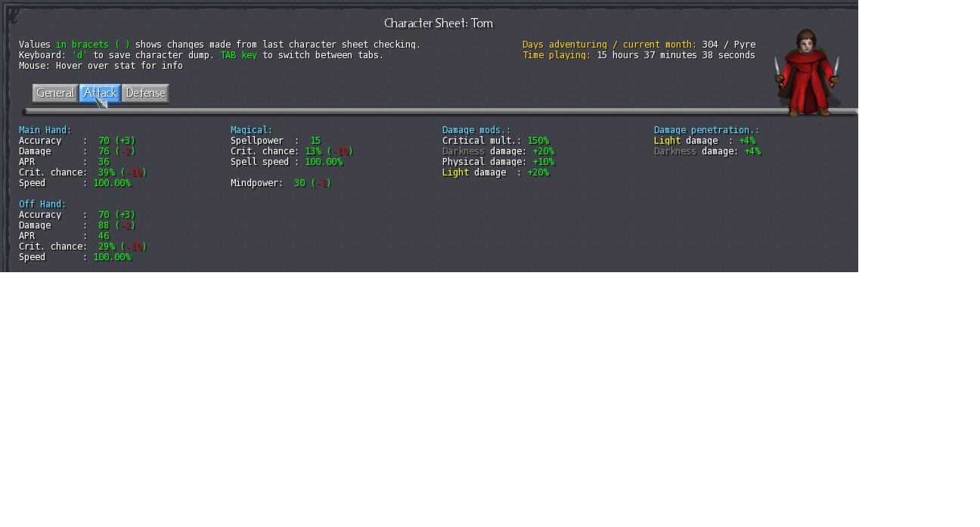Image resolution: width=980 pixels, height=527 pixels.
Task: Select Off Hand Crit. chance stat
Action: click(82, 246)
